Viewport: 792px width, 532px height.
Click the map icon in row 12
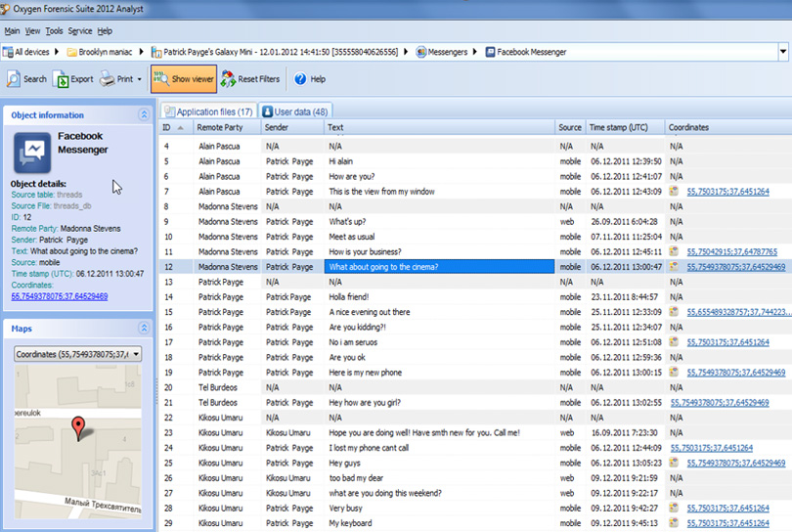(x=674, y=266)
